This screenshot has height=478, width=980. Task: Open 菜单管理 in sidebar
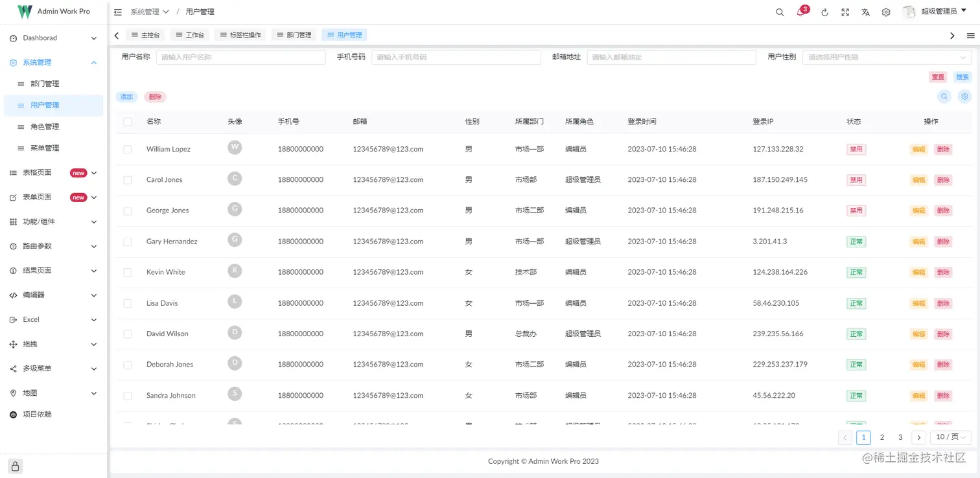click(x=53, y=148)
